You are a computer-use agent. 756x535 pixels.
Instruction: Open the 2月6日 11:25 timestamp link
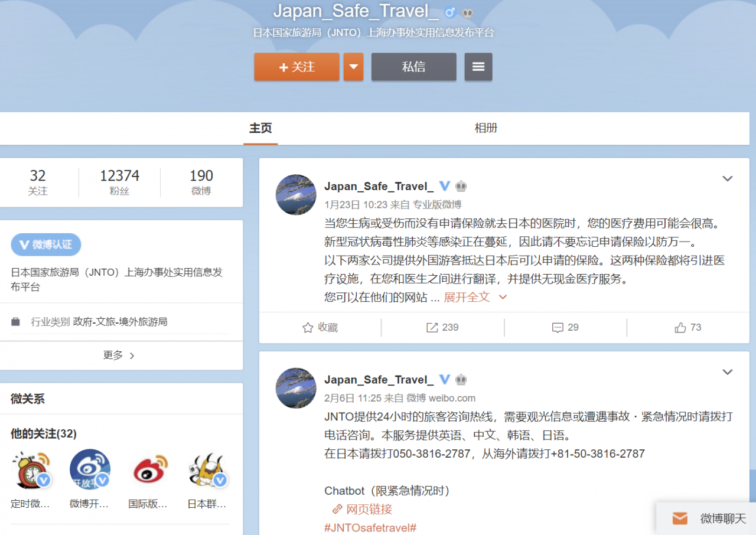tap(353, 398)
